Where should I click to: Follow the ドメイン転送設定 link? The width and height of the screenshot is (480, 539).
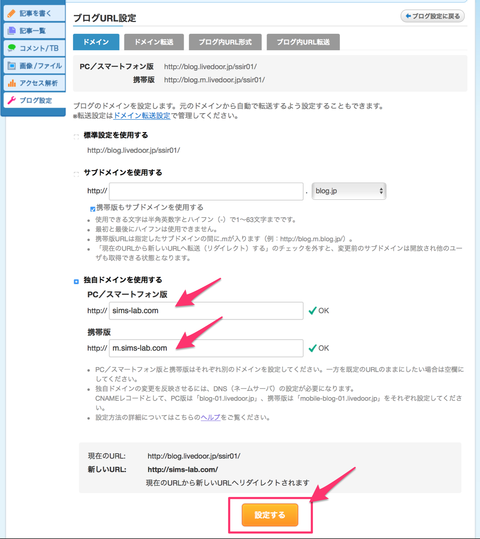coord(142,116)
